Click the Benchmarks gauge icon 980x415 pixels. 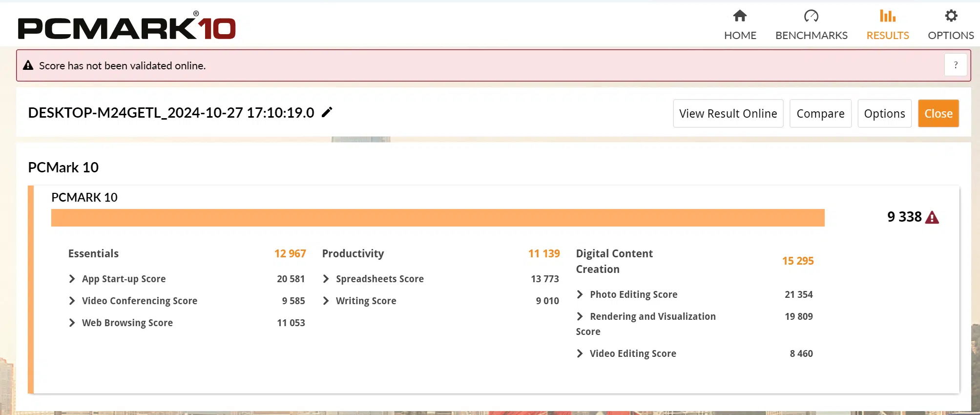point(811,16)
